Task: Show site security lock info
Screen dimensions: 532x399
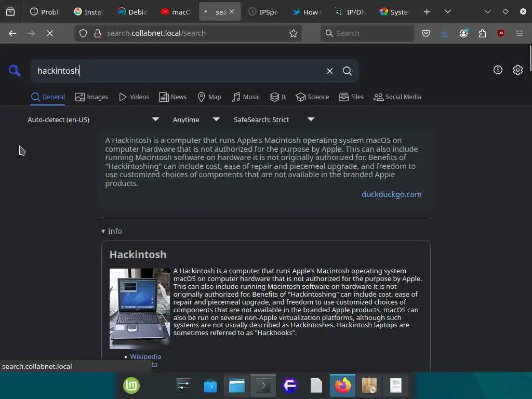Action: (x=98, y=33)
